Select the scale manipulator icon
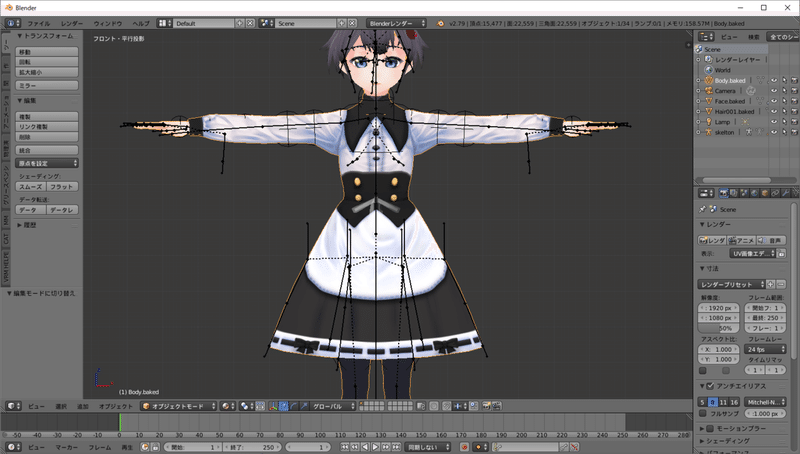Screen dimensions: 800x454 coord(304,406)
